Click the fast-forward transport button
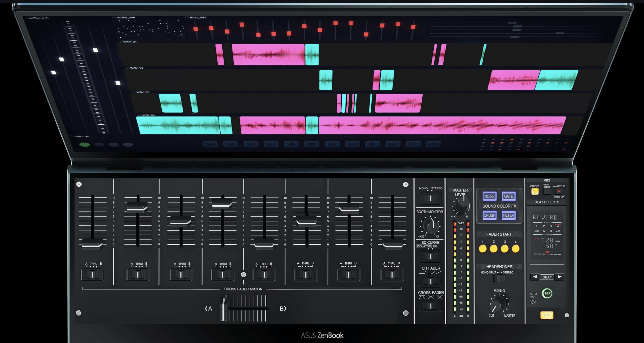 393,144
